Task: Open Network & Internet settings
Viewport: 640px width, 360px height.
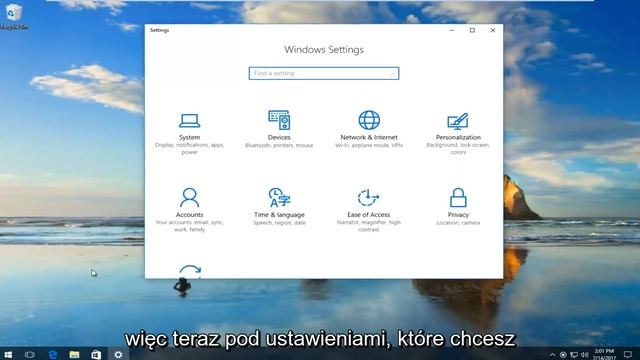Action: tap(369, 130)
